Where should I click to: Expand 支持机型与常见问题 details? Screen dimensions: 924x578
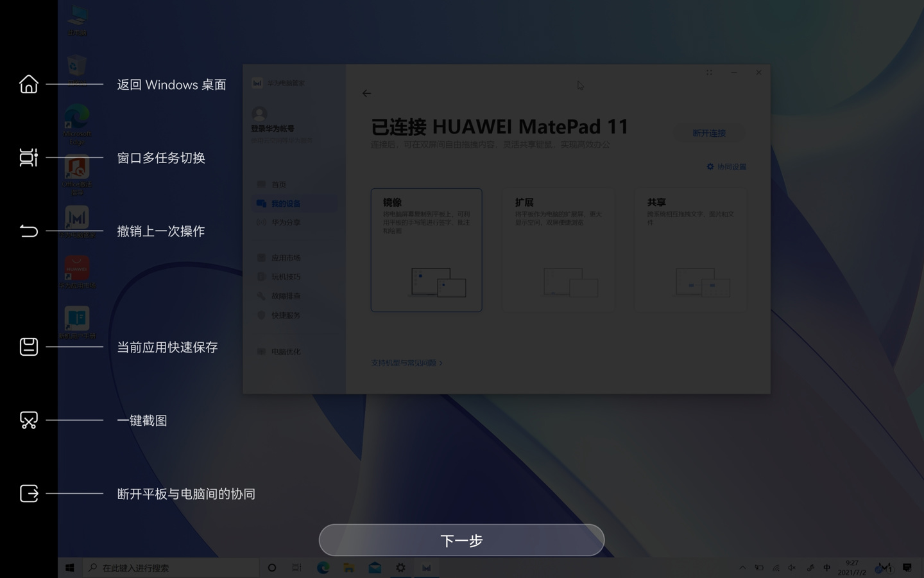pos(406,362)
